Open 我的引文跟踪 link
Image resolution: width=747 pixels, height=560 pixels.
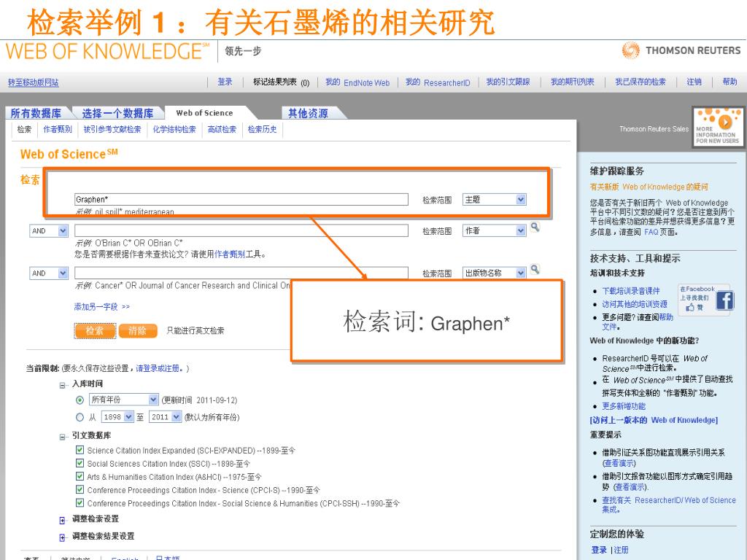click(x=508, y=82)
